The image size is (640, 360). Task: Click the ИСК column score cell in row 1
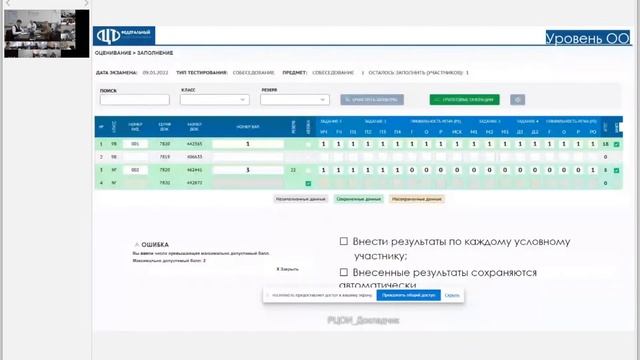click(x=457, y=144)
